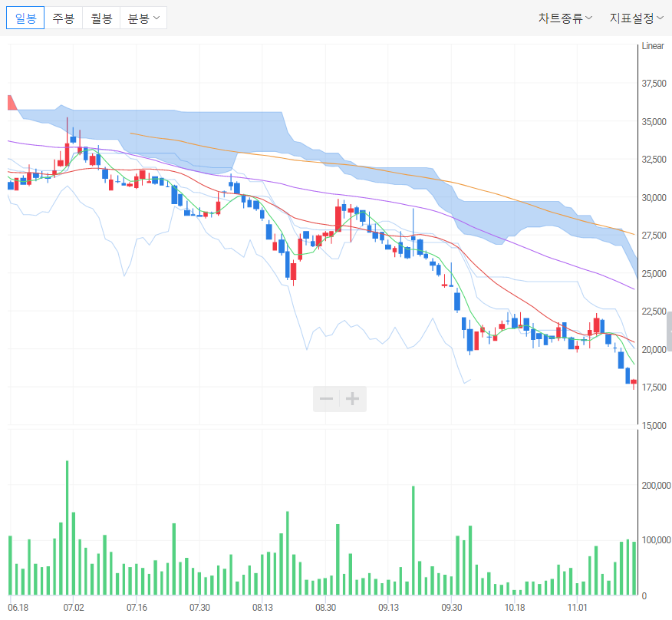Click the 10.18 date label on axis
Viewport: 672px width, 620px height.
(515, 608)
